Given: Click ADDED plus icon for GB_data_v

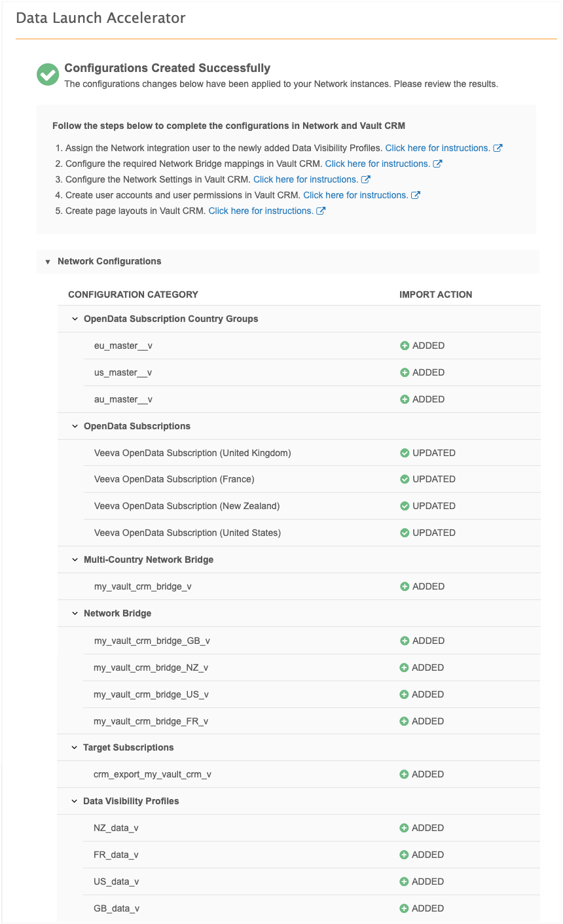Looking at the screenshot, I should [x=404, y=908].
